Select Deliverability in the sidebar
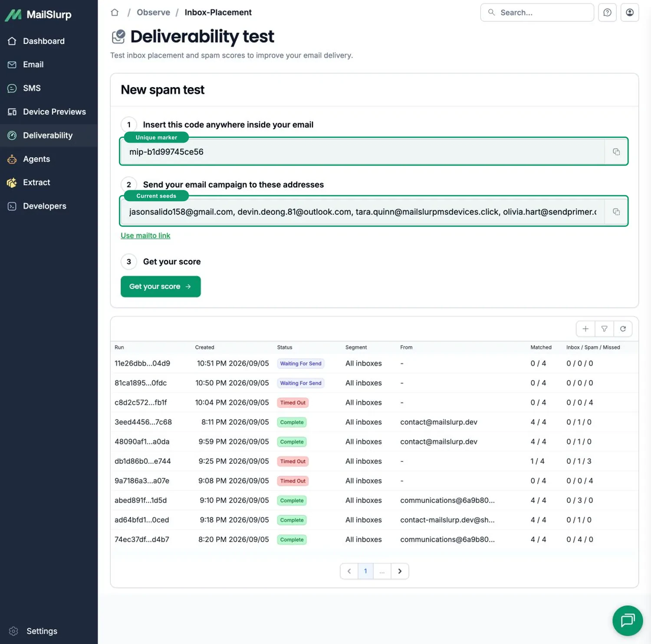Screen dimensions: 651x644 pos(49,135)
